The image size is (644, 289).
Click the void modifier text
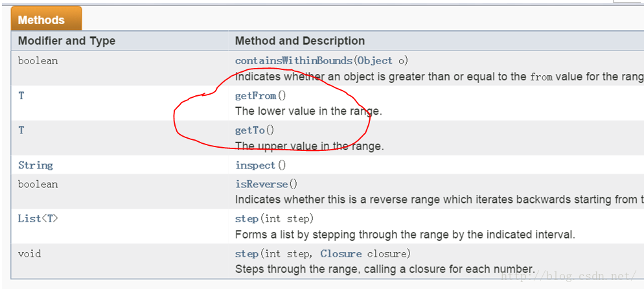point(29,253)
